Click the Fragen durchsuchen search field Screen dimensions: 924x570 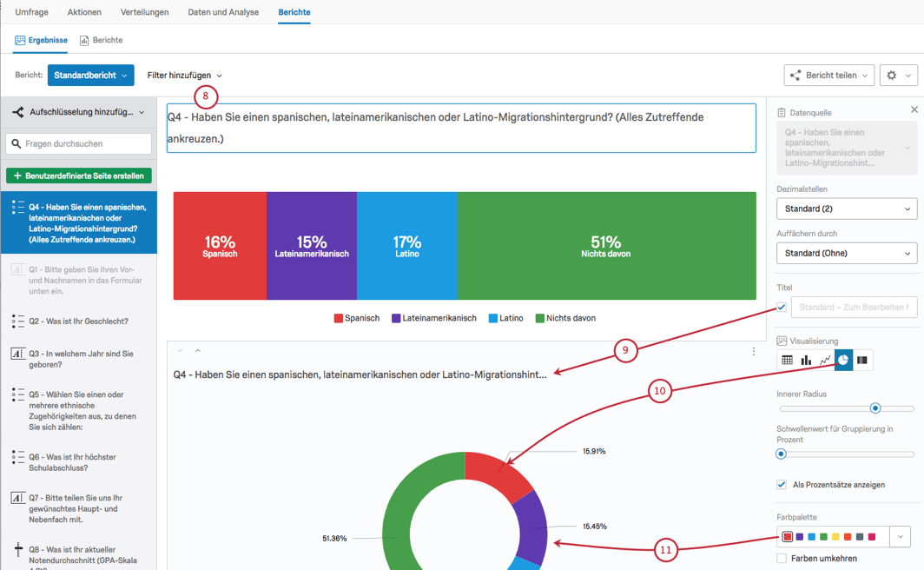79,144
